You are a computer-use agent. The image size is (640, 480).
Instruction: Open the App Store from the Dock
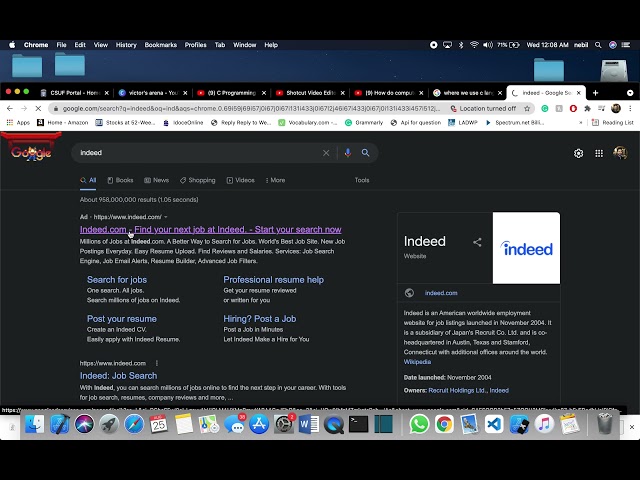(259, 424)
